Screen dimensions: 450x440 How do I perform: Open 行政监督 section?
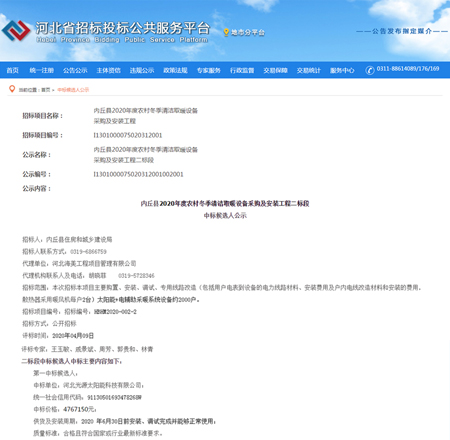tap(242, 70)
